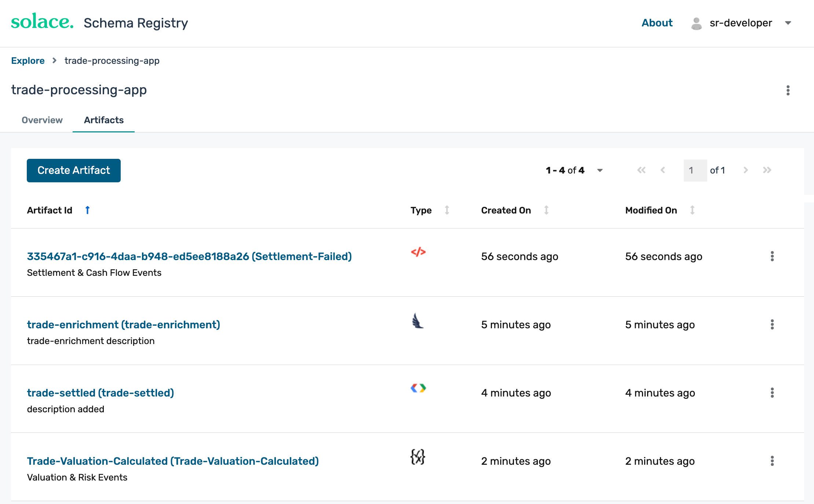Screen dimensions: 814x504
Task: Click the colored brackets type icon for trade-settled
Action: click(x=418, y=388)
